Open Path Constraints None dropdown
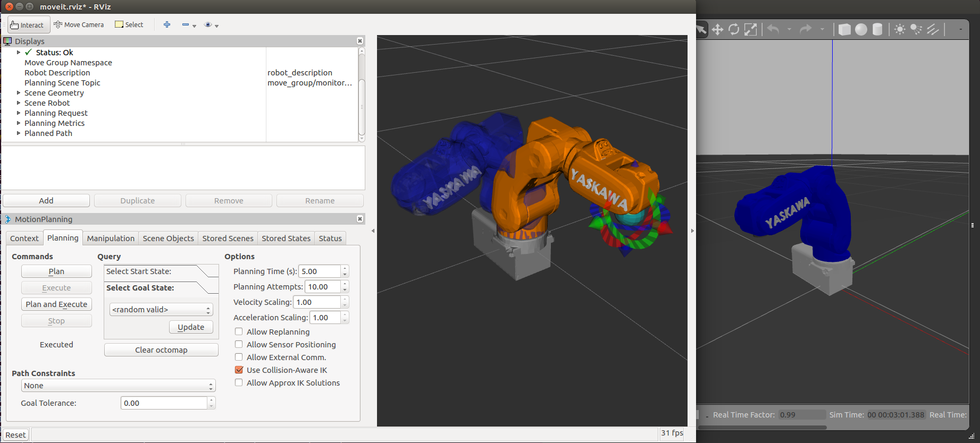Screen dimensions: 980x443 coord(118,386)
